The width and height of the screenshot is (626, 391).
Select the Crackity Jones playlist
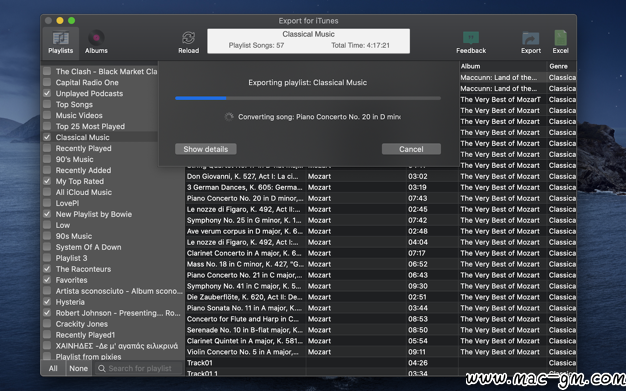[82, 324]
